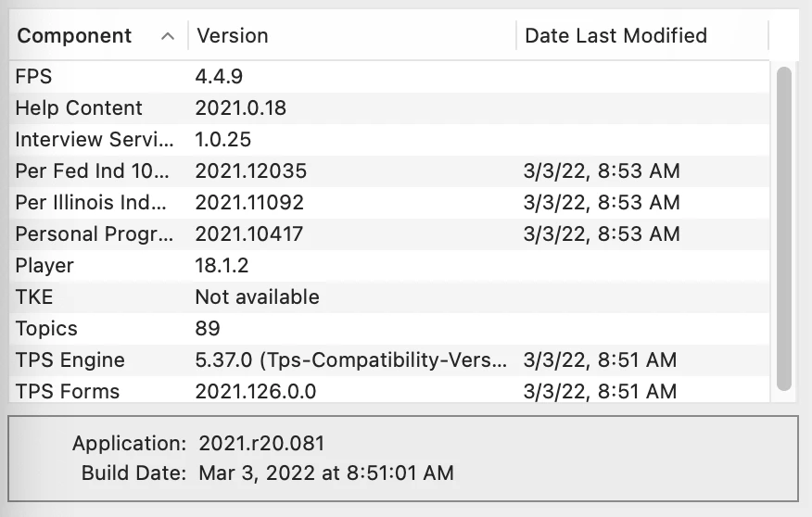Sort by the Version column header
812x517 pixels.
pyautogui.click(x=352, y=36)
